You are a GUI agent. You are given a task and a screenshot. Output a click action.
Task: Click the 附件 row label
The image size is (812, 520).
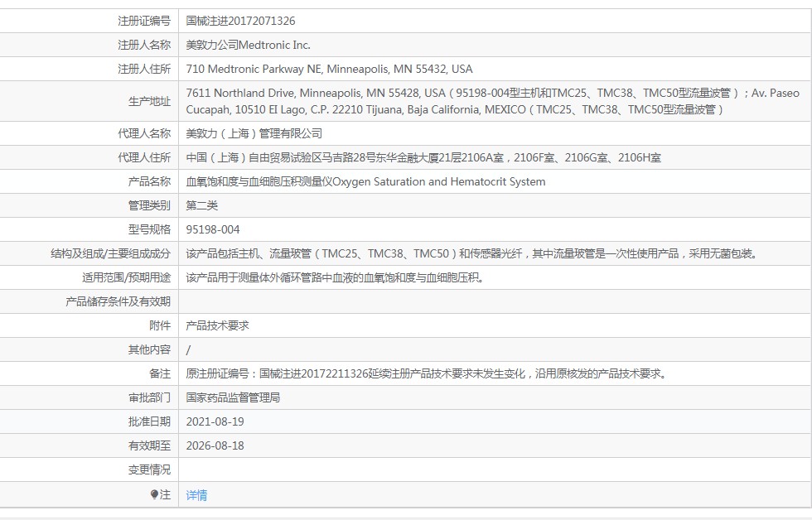tap(160, 325)
